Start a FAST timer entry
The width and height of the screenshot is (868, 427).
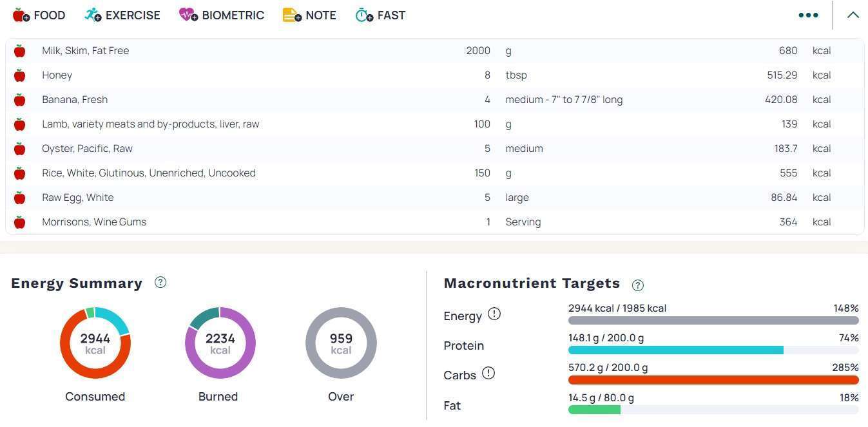tap(380, 15)
